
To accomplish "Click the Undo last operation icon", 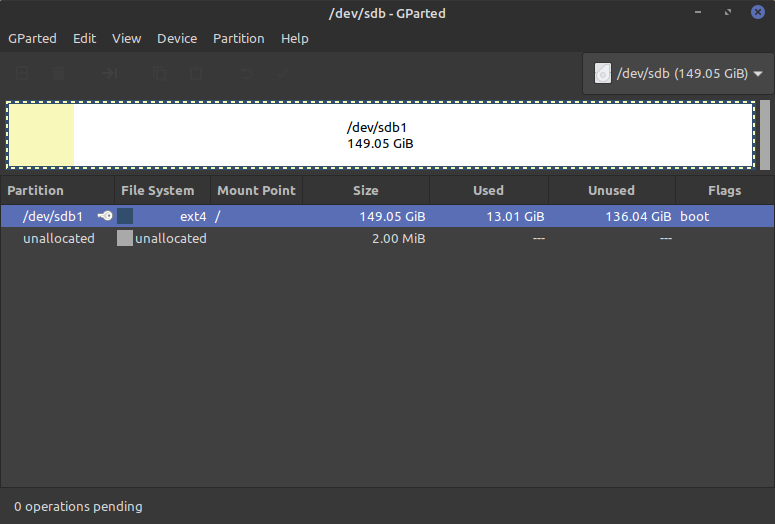I will [x=247, y=74].
